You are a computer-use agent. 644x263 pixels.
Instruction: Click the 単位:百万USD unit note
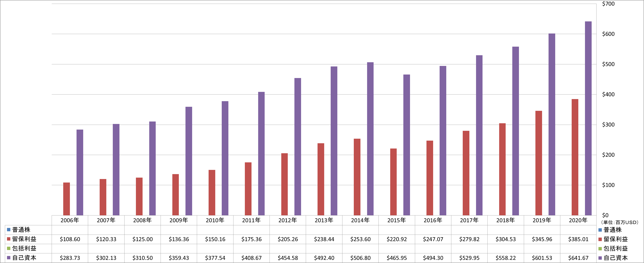[x=619, y=222]
